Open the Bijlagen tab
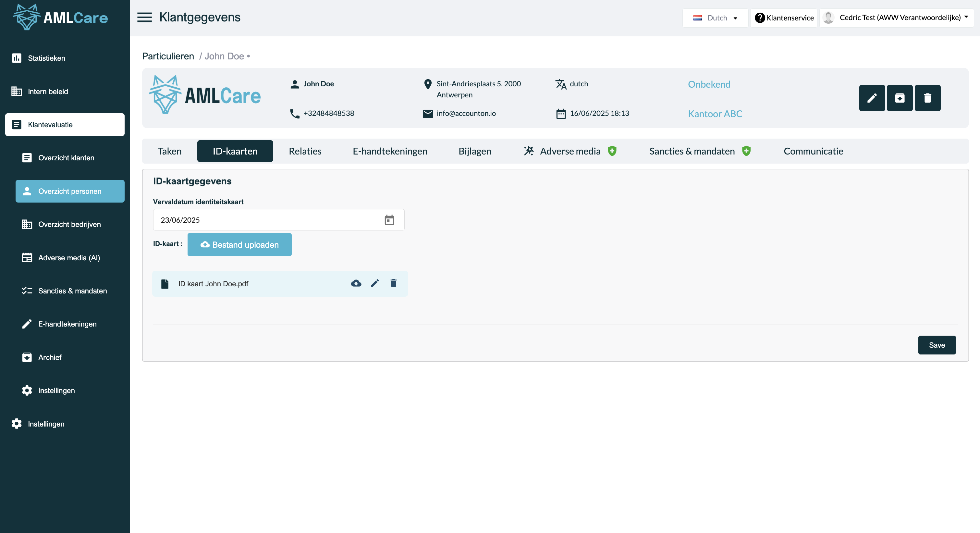Screen dimensions: 980x533 (475, 151)
